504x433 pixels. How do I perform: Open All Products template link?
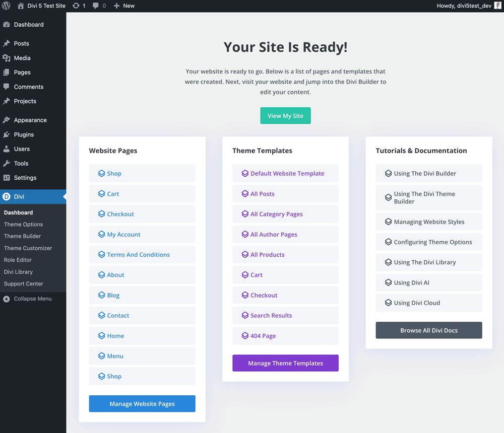point(285,254)
